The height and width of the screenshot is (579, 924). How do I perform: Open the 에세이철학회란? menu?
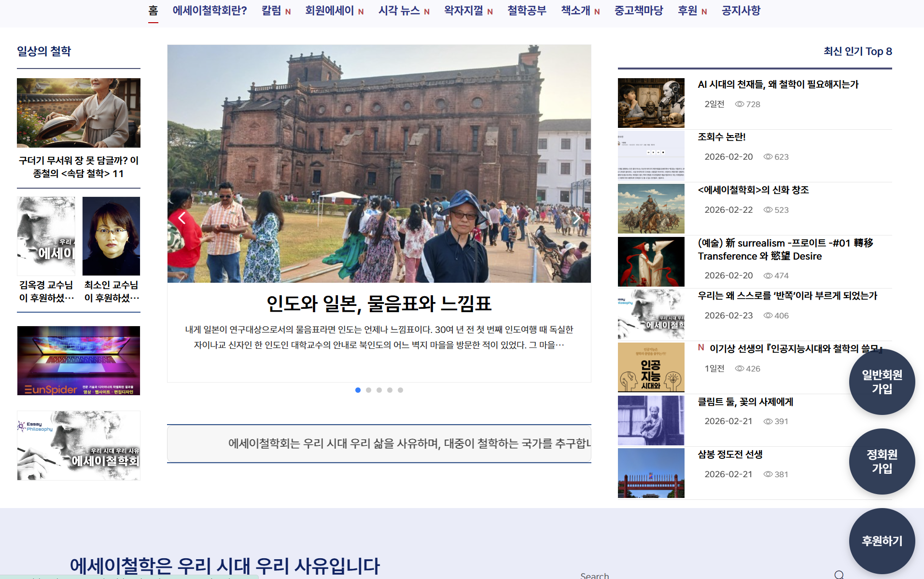point(210,11)
